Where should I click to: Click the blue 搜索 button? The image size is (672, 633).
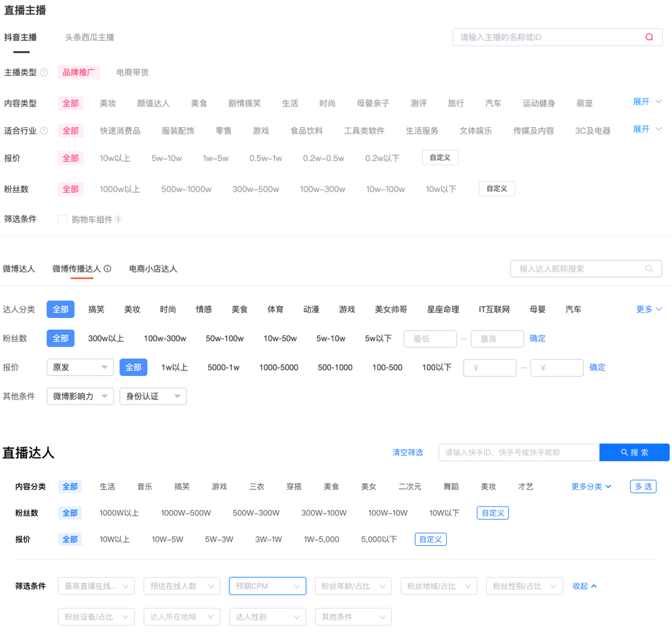[634, 453]
